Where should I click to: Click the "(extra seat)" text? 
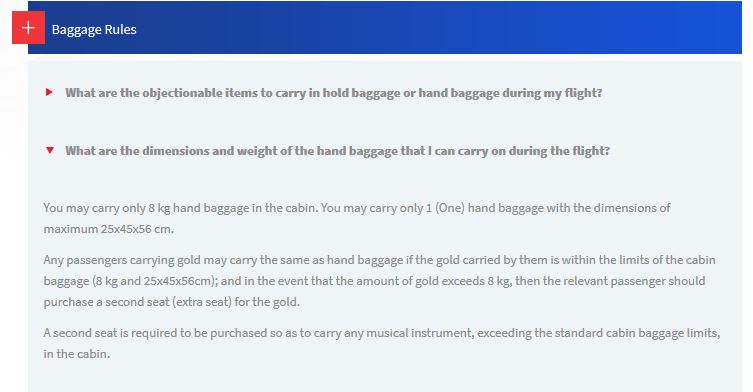pos(200,302)
